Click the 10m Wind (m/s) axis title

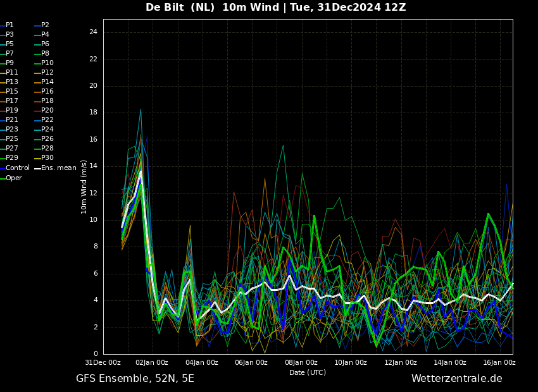(84, 187)
